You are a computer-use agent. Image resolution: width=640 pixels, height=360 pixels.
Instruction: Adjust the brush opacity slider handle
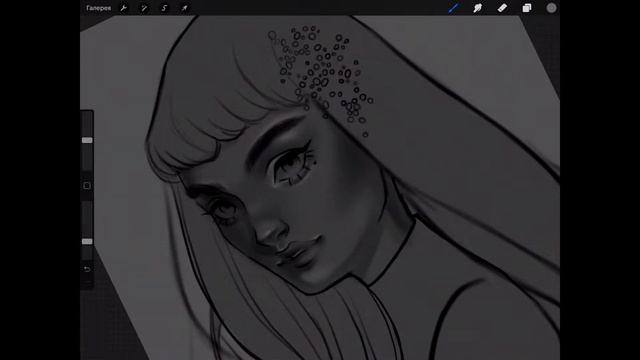pyautogui.click(x=87, y=241)
